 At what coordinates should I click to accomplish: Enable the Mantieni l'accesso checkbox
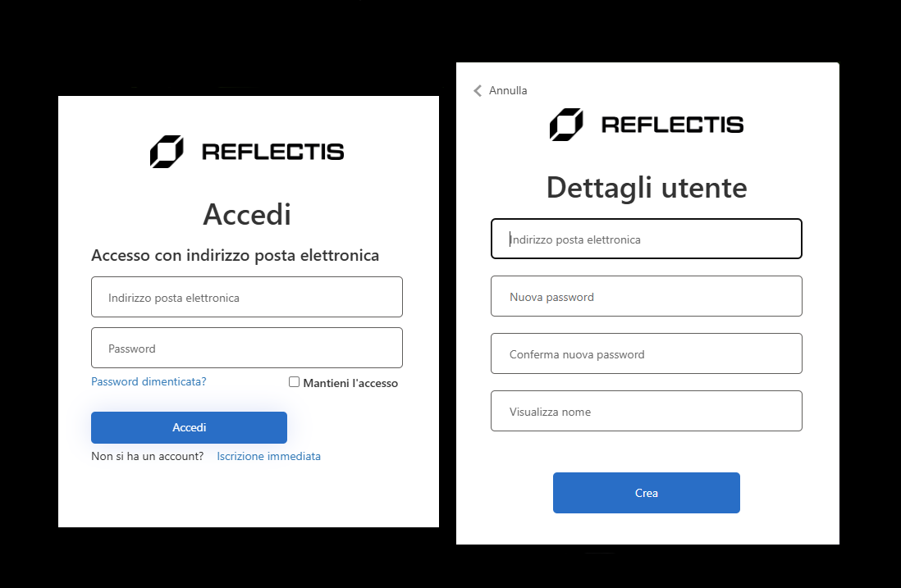[295, 382]
